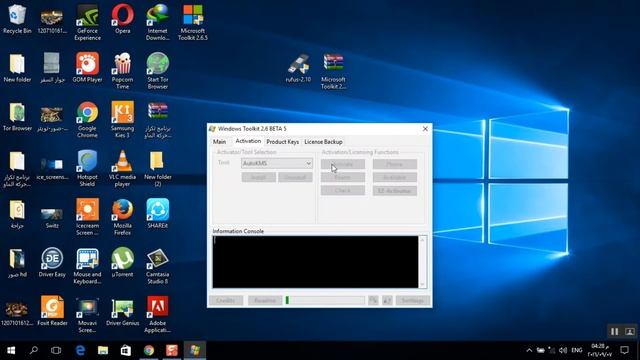Select the Icecream Screen Recorder desktop icon
The height and width of the screenshot is (360, 640).
click(x=87, y=217)
